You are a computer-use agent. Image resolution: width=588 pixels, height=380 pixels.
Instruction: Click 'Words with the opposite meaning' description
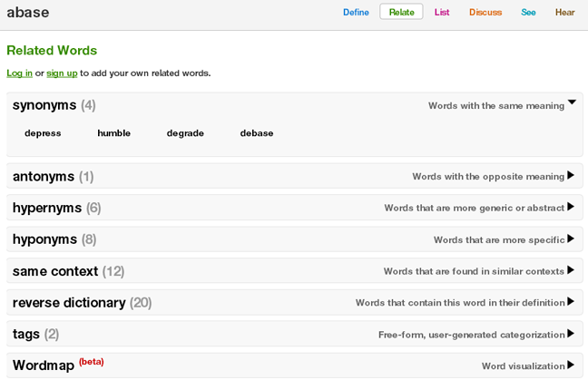488,177
